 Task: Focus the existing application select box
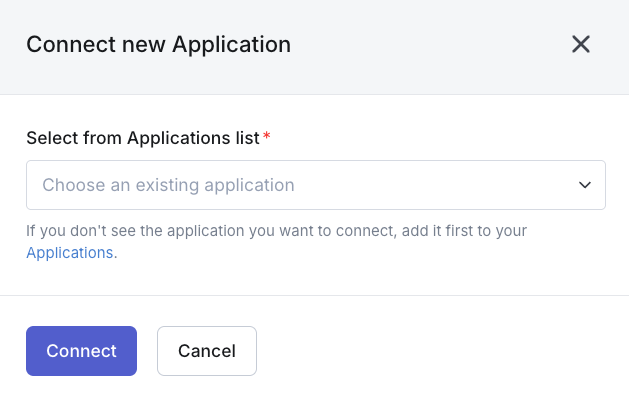click(x=315, y=185)
